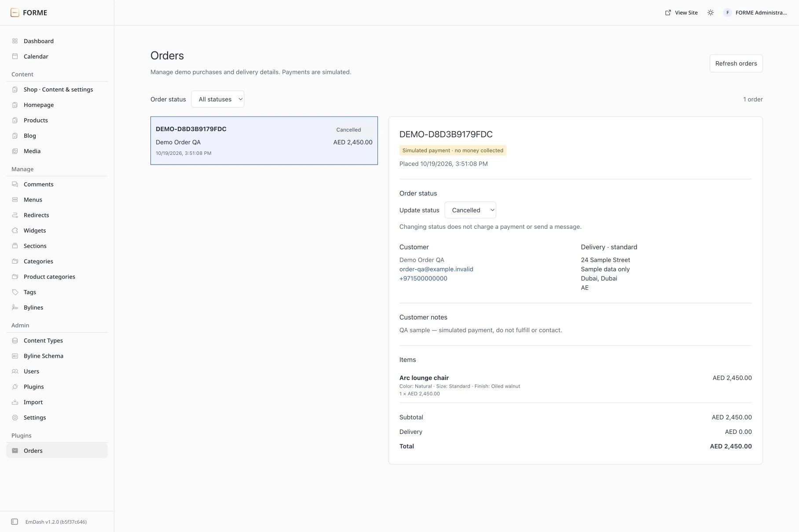
Task: Open the Update status Cancelled dropdown
Action: pyautogui.click(x=470, y=210)
